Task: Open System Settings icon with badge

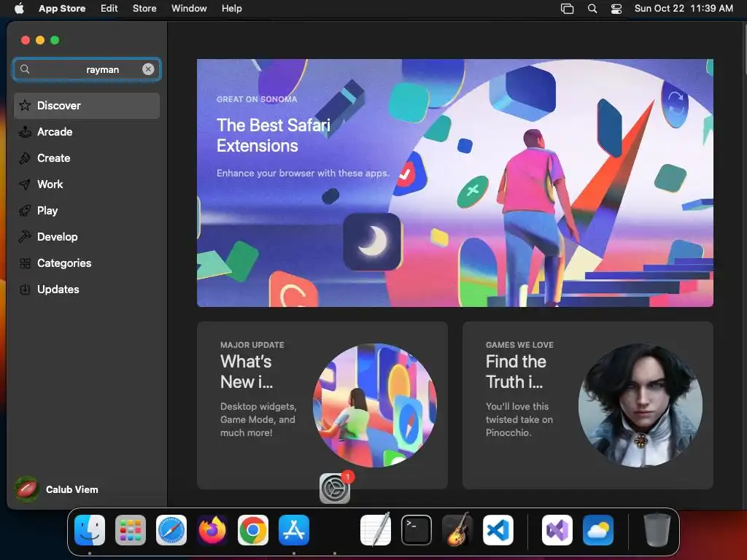Action: pyautogui.click(x=334, y=488)
